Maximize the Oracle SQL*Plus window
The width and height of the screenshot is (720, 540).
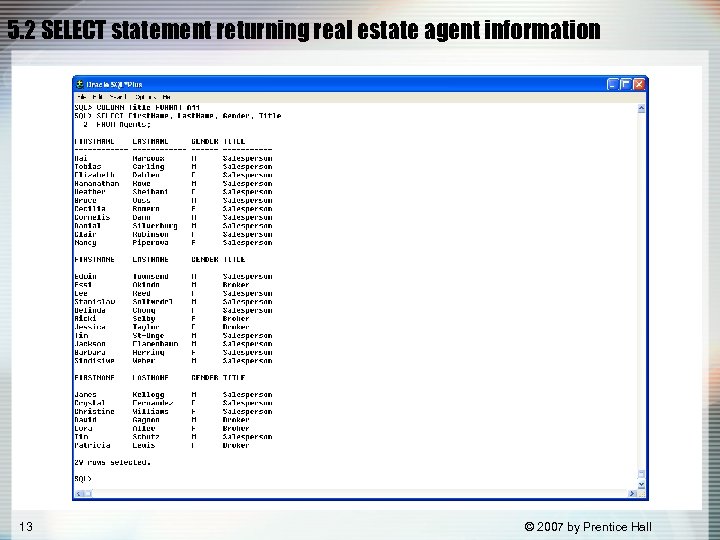click(625, 84)
